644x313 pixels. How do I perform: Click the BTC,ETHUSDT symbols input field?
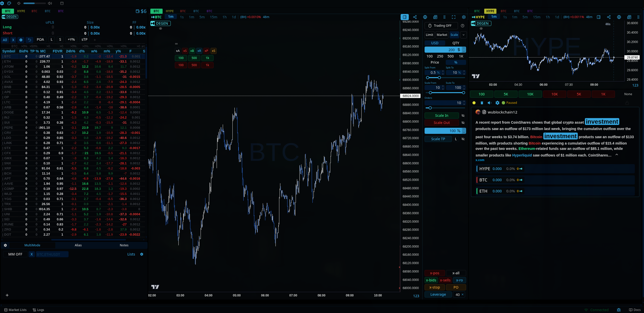52,254
